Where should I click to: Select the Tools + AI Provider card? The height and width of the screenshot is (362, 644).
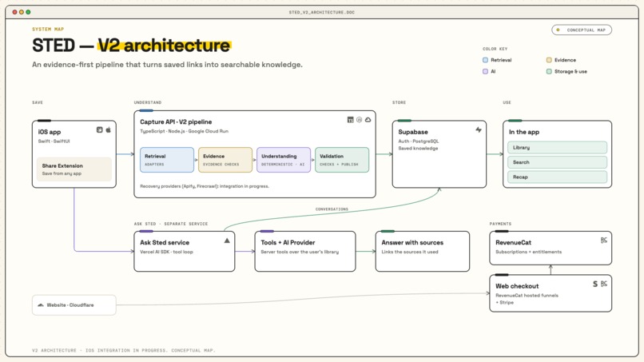pos(305,252)
